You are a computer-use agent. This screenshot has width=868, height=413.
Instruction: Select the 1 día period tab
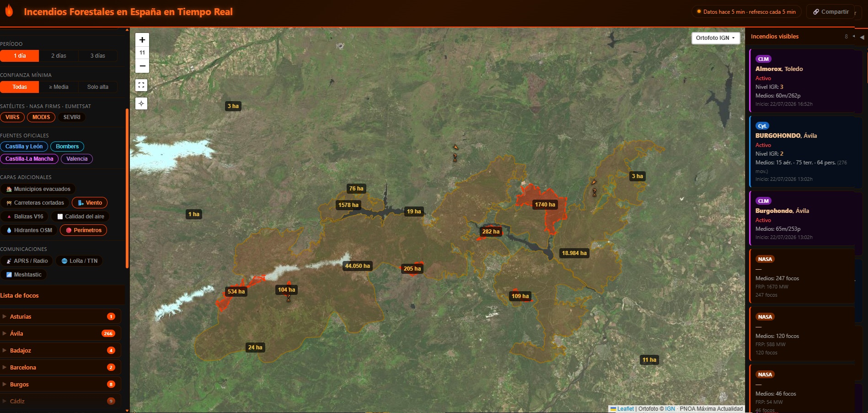click(x=20, y=56)
